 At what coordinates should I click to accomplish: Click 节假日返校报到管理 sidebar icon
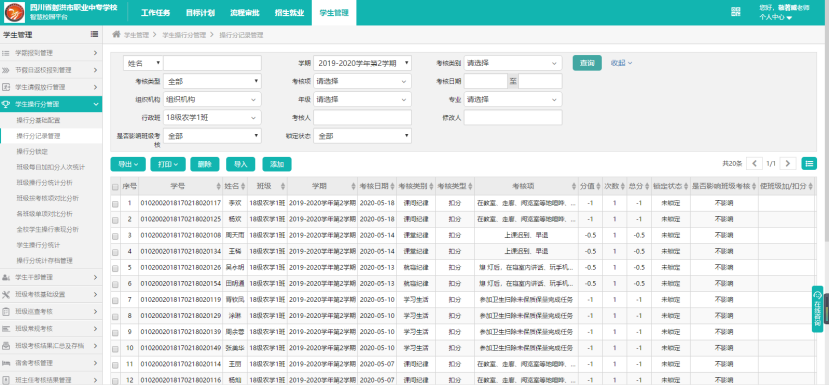tap(6, 70)
